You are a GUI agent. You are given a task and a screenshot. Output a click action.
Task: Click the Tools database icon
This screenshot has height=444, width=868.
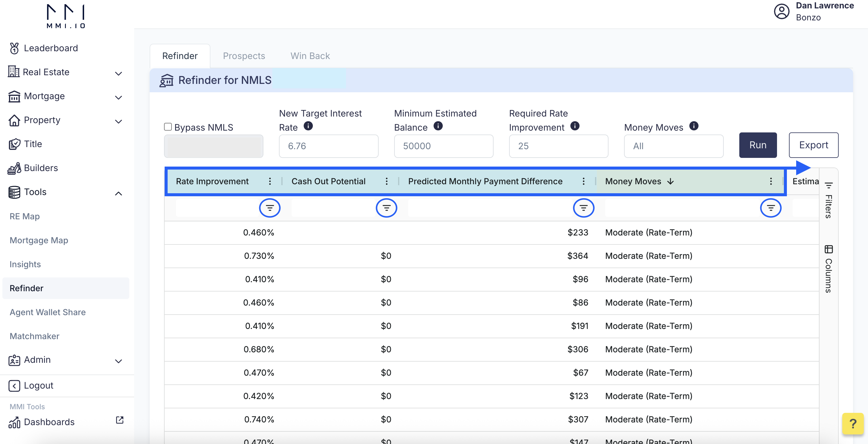tap(14, 192)
